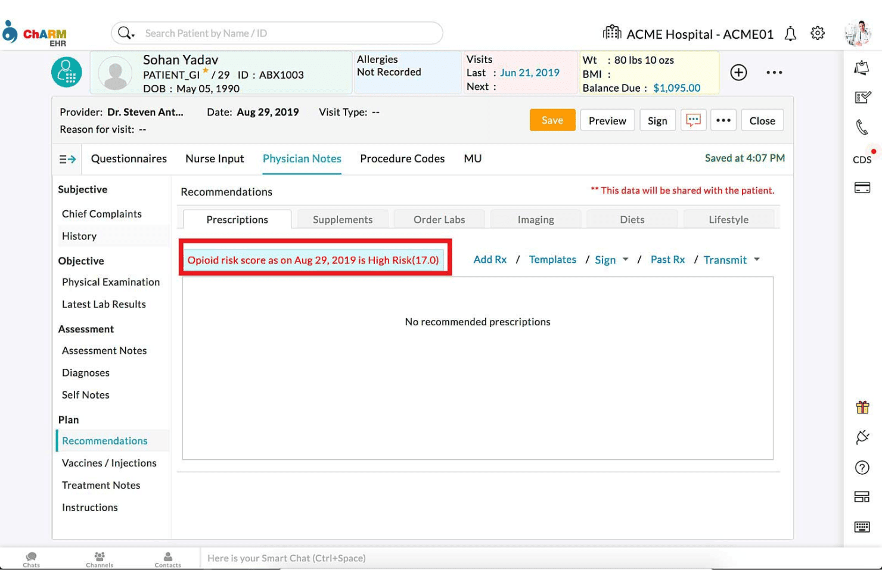The width and height of the screenshot is (882, 588).
Task: Open the Procedure Codes tab
Action: 402,159
